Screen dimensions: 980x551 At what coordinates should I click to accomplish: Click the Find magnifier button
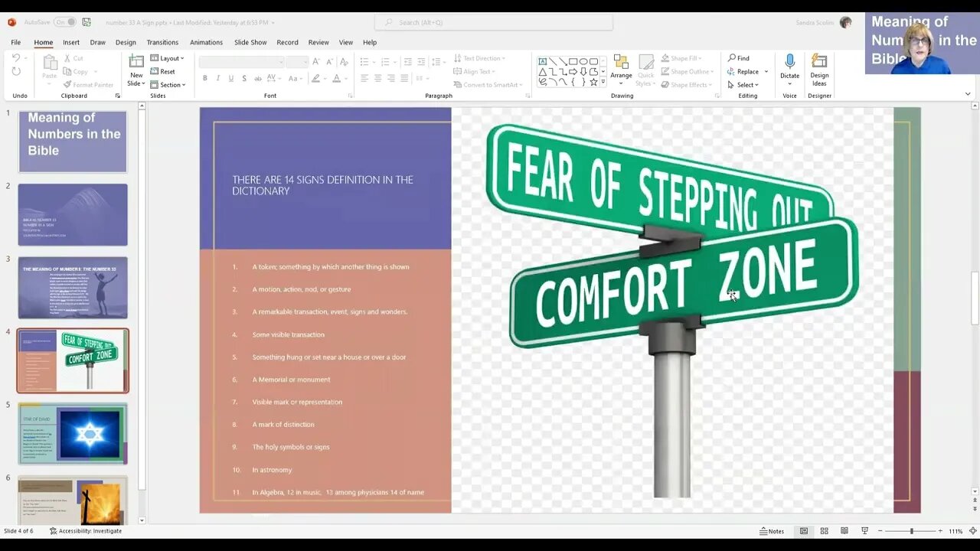pyautogui.click(x=739, y=58)
